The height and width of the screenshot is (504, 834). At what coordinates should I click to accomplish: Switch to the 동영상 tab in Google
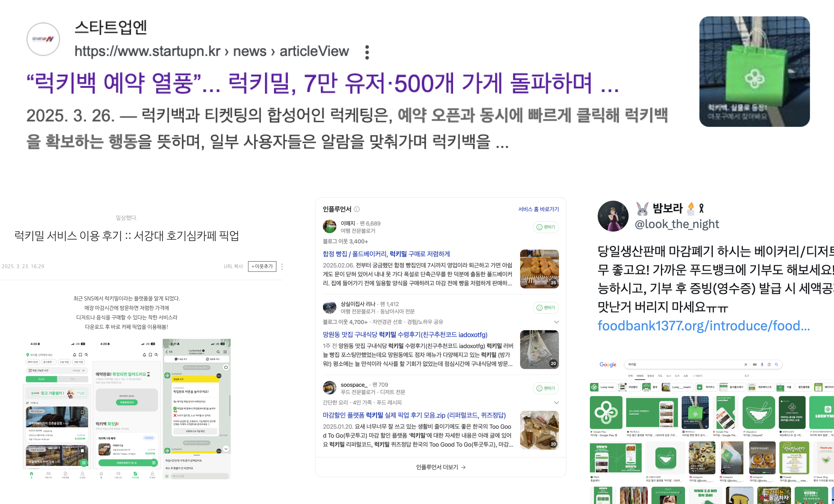pyautogui.click(x=651, y=376)
